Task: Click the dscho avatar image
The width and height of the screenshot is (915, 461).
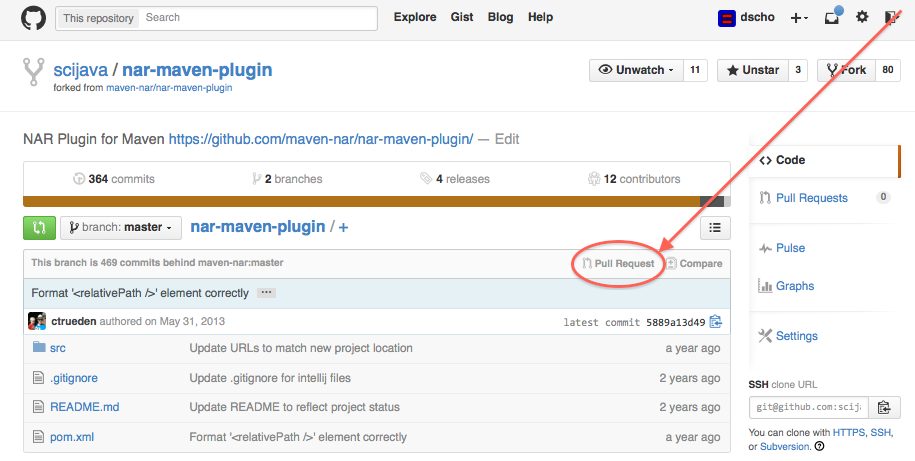Action: pyautogui.click(x=727, y=19)
